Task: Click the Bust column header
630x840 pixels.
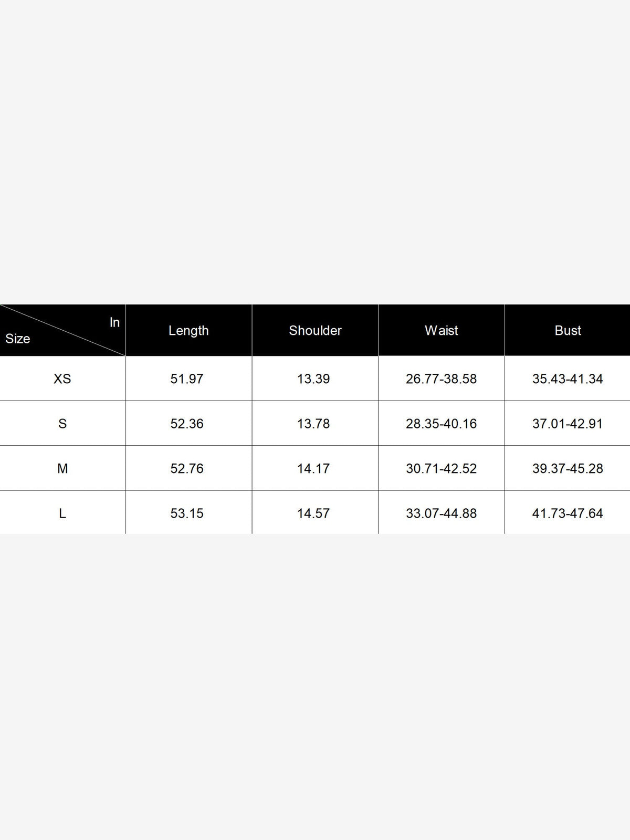Action: (568, 330)
